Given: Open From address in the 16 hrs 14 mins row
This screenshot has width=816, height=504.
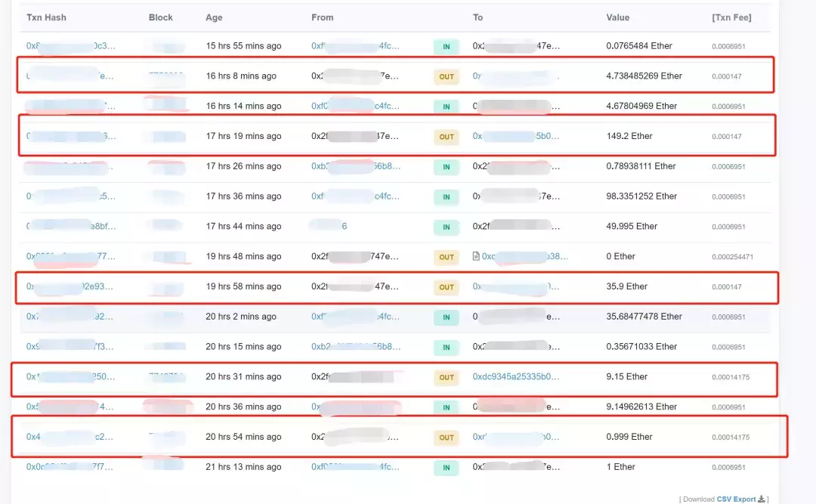Looking at the screenshot, I should pyautogui.click(x=355, y=107).
